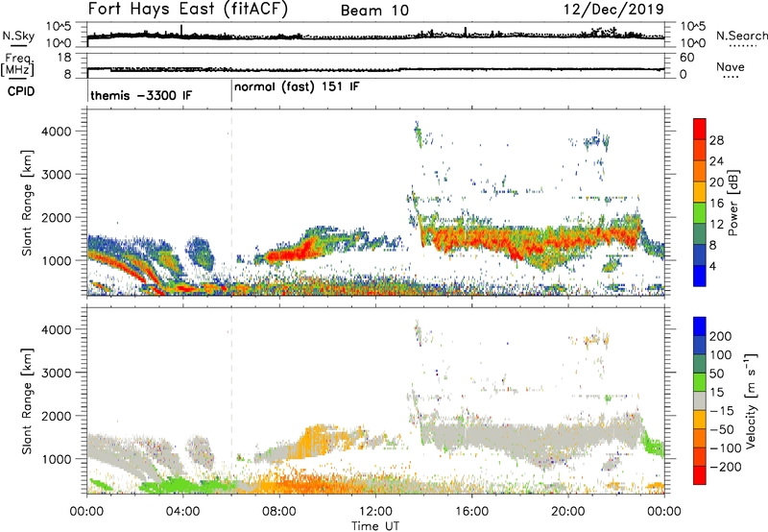Click the 'Time UT' axis label
This screenshot has width=768, height=532.
click(375, 526)
